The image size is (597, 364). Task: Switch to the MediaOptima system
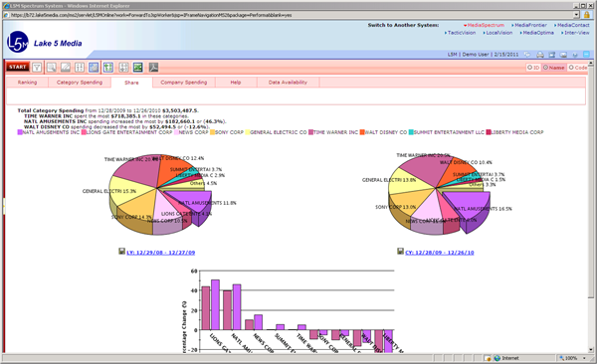(x=538, y=33)
